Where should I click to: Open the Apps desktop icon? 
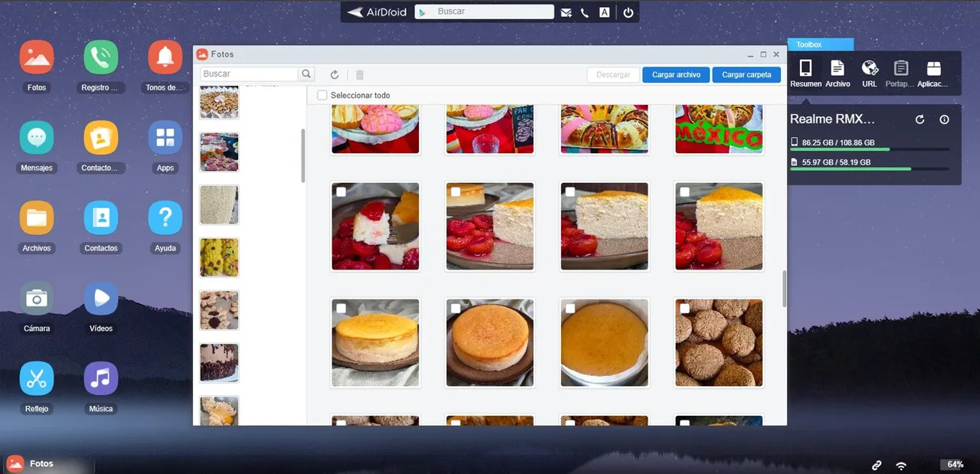click(x=165, y=138)
